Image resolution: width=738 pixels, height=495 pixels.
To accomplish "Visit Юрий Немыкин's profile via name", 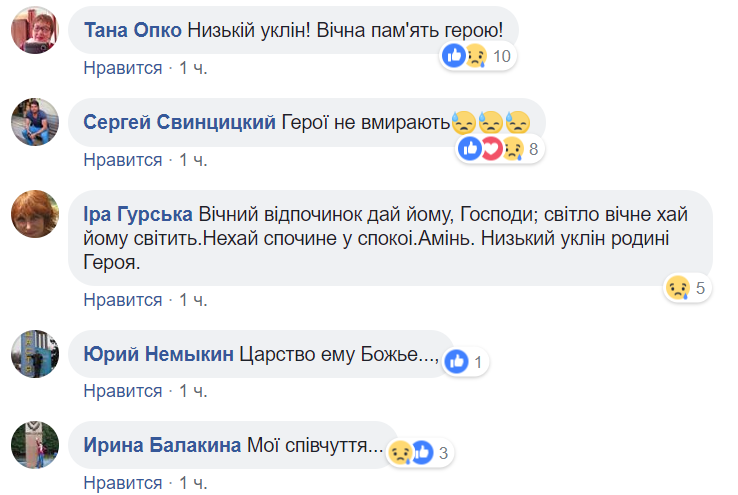I will [159, 354].
